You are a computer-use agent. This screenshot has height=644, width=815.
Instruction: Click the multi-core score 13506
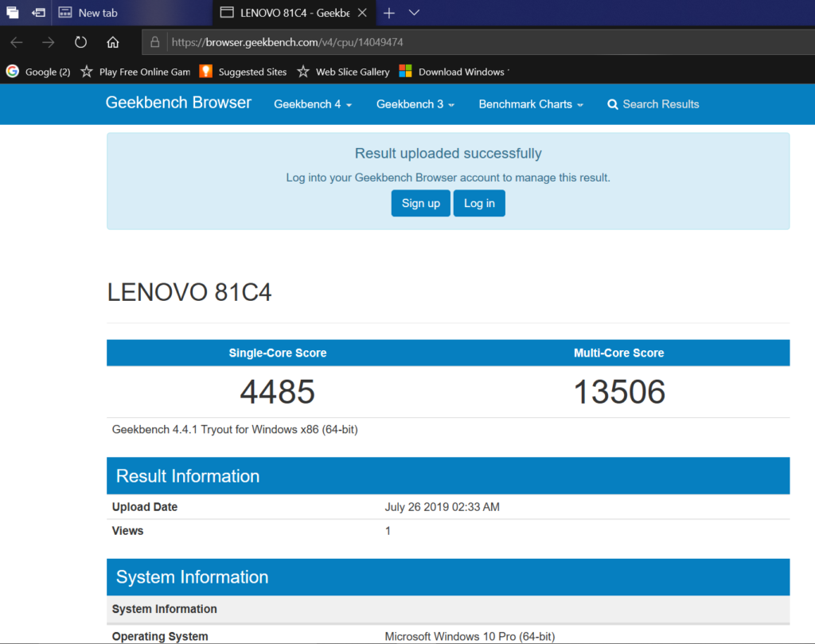[x=619, y=392]
